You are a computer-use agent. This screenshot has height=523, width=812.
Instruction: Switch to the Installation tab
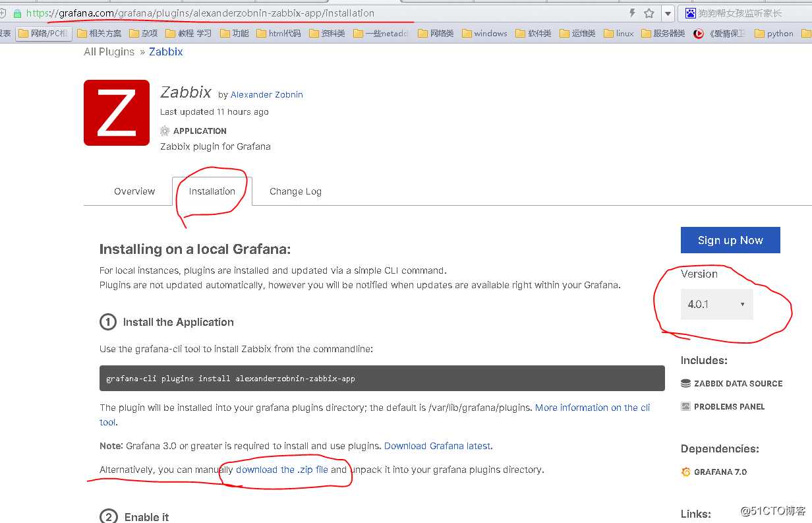[x=212, y=191]
